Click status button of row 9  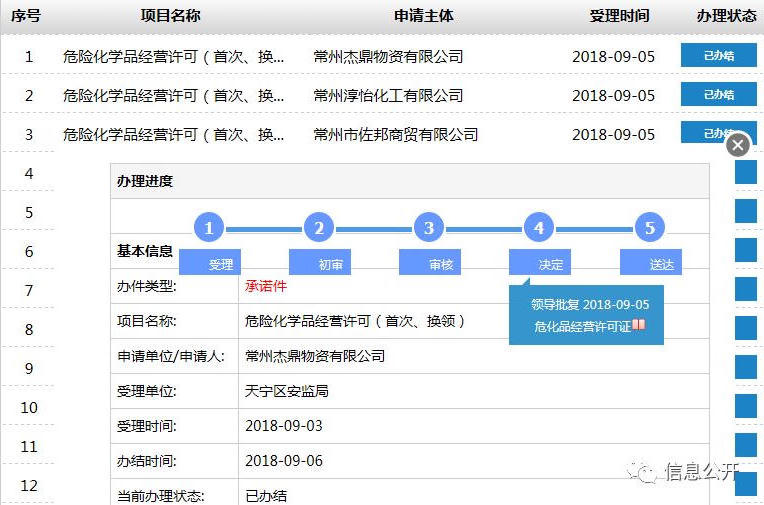tap(745, 367)
